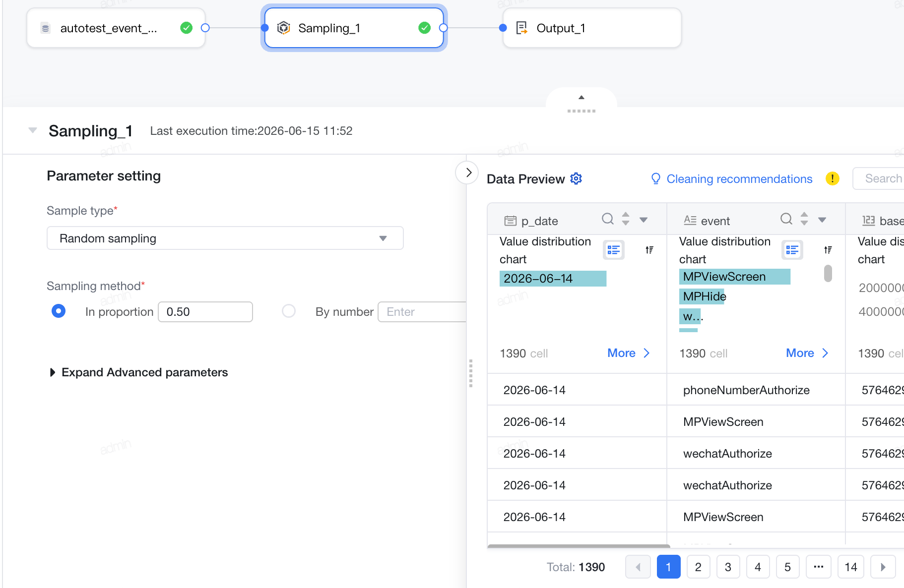The height and width of the screenshot is (588, 904).
Task: Open p_date column dropdown arrow
Action: (x=644, y=220)
